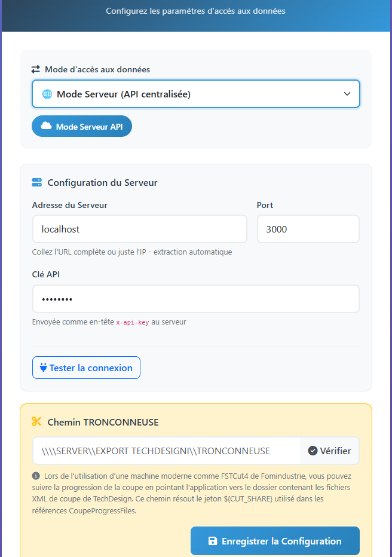392x557 pixels.
Task: Click the chevron on the data access mode selector
Action: tap(348, 94)
